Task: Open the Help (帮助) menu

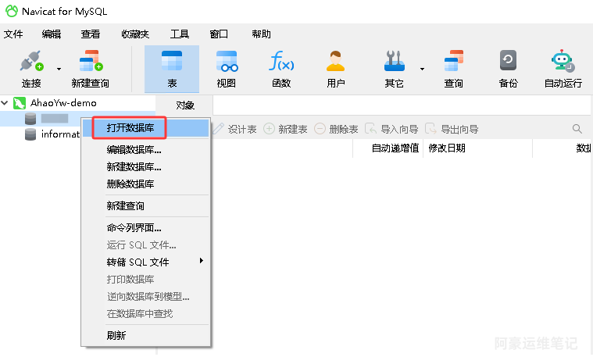Action: pyautogui.click(x=261, y=34)
